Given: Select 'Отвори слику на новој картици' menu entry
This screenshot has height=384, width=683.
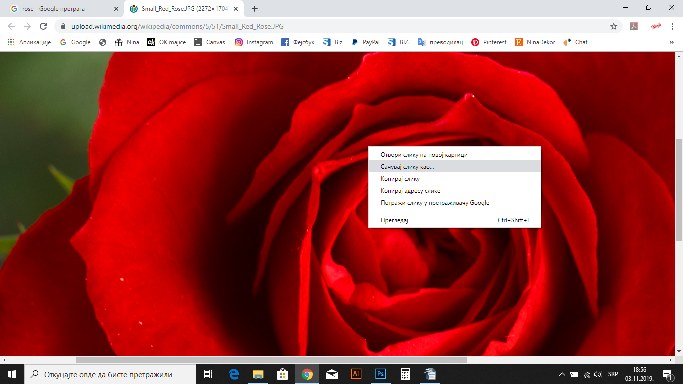Looking at the screenshot, I should [x=454, y=155].
